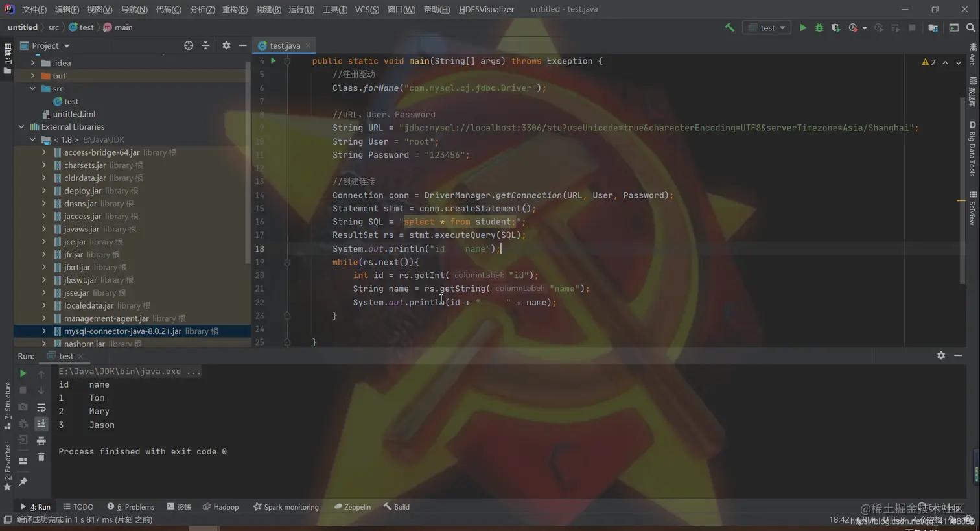Toggle Big Data Tools side panel
This screenshot has width=980, height=531.
pyautogui.click(x=972, y=148)
